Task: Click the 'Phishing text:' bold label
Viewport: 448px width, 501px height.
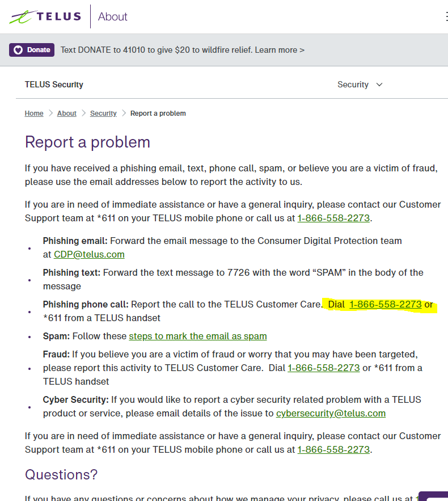Action: 71,272
